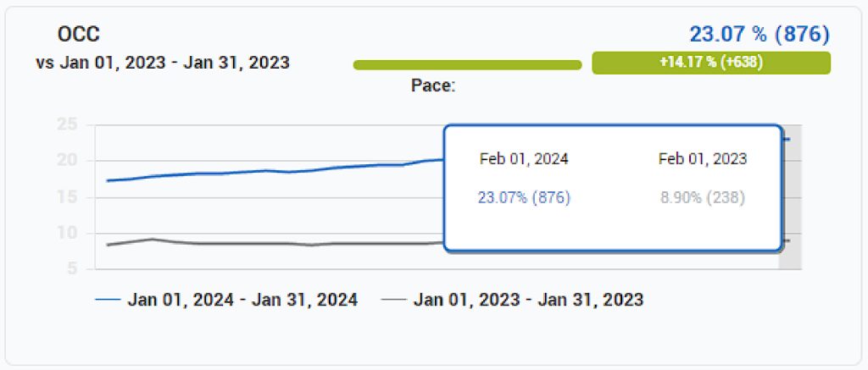Click the 25 y-axis label
This screenshot has width=868, height=370.
pyautogui.click(x=66, y=124)
